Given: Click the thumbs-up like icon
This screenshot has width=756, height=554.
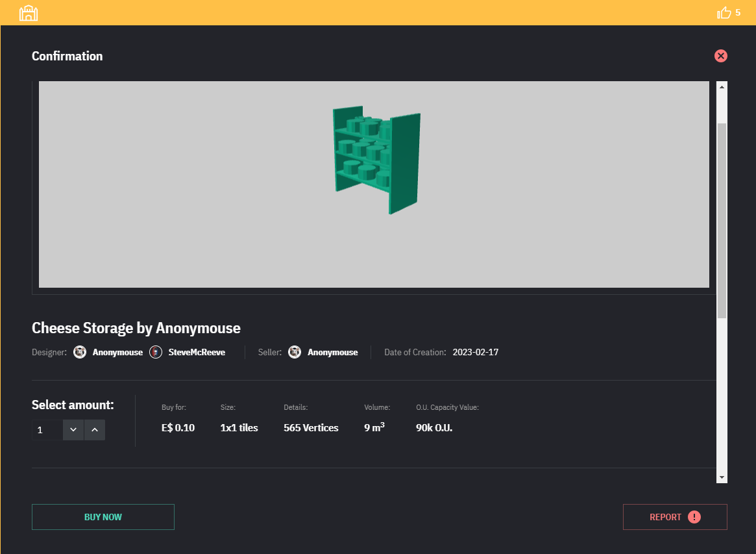Looking at the screenshot, I should click(724, 12).
